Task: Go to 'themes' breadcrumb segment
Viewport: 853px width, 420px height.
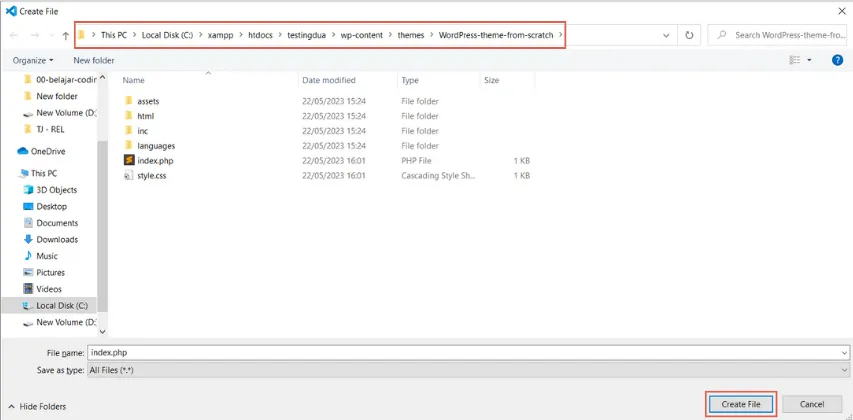Action: point(411,35)
